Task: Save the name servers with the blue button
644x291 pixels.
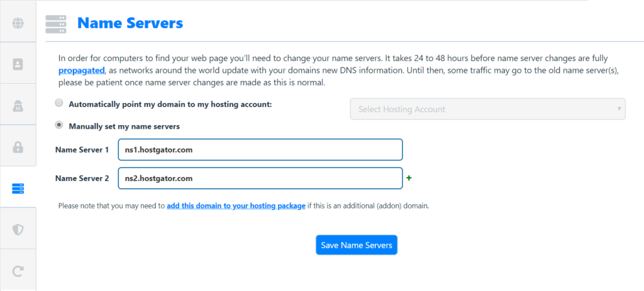Action: tap(357, 245)
